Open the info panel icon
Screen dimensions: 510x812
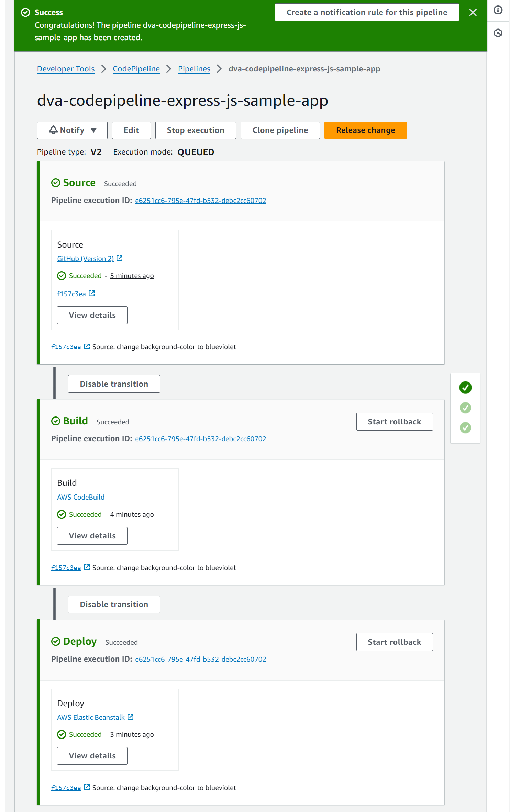click(498, 10)
